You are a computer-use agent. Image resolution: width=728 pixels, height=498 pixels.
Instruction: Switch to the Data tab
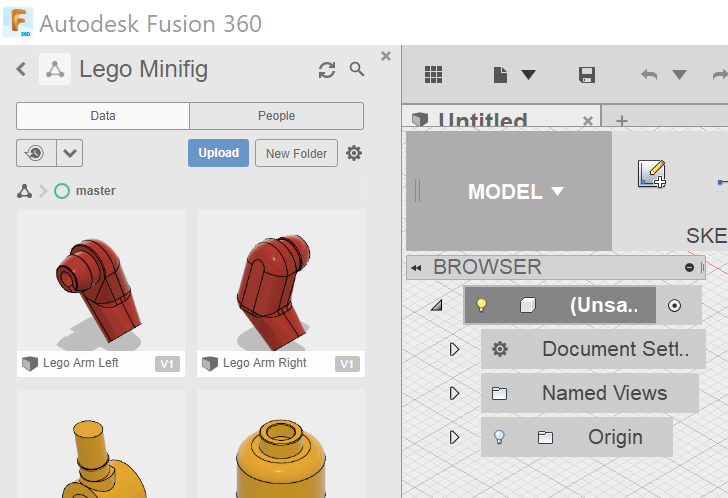click(x=103, y=116)
